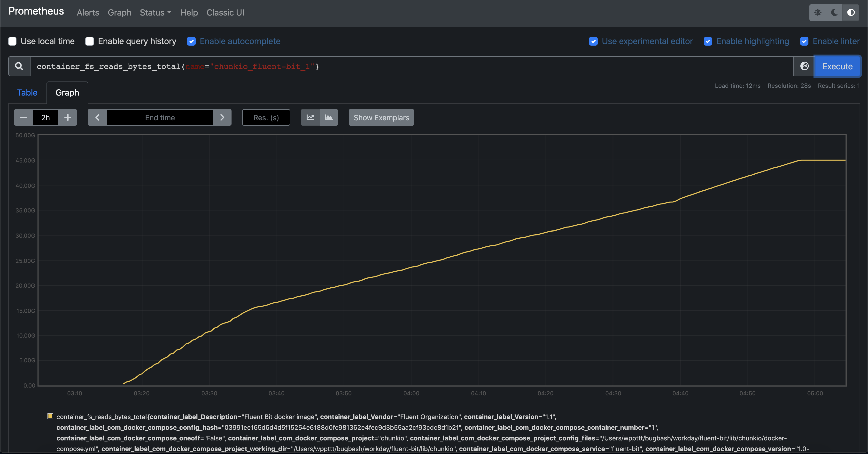Shift end time later with right chevron
Image resolution: width=868 pixels, height=454 pixels.
point(222,117)
